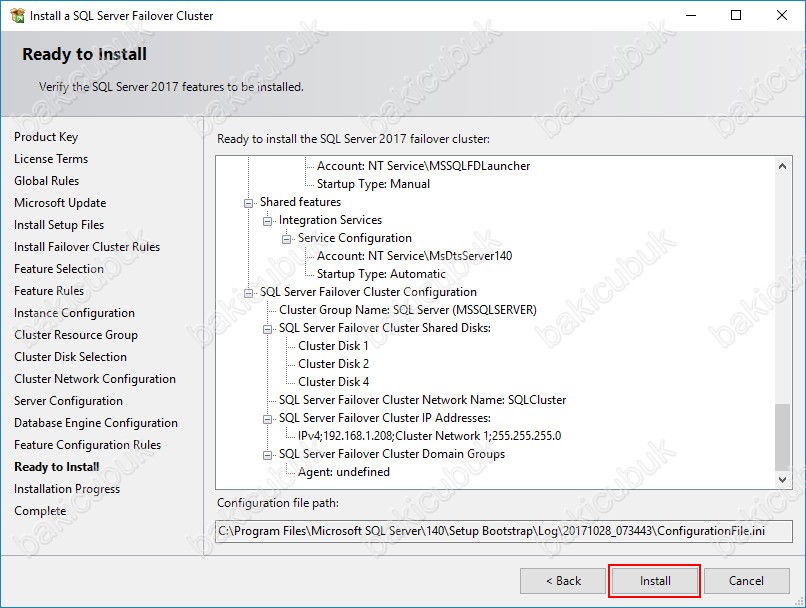Cancel the SQL Server setup

pos(746,581)
